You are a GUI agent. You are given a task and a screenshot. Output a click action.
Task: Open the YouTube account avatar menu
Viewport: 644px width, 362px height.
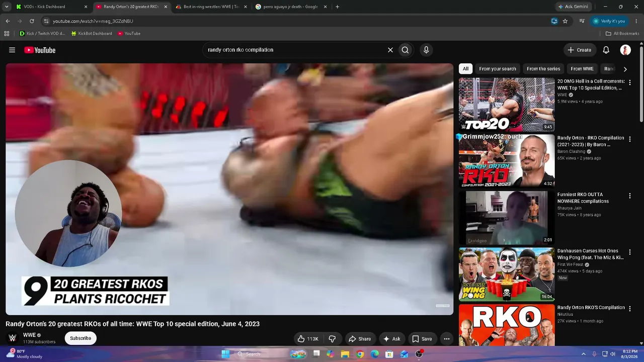(x=625, y=50)
